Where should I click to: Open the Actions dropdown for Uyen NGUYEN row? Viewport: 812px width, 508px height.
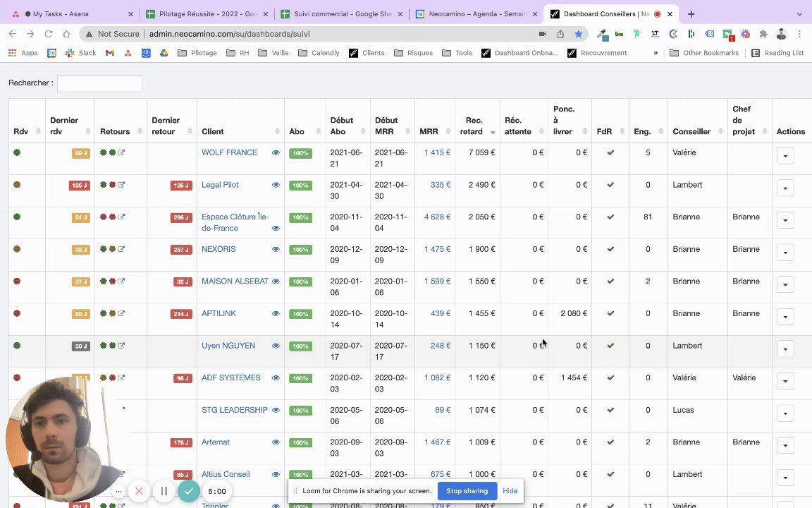click(x=785, y=349)
